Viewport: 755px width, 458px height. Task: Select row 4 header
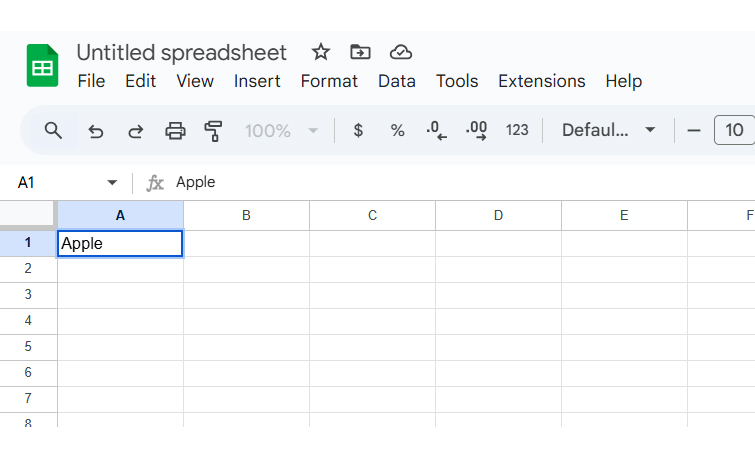point(28,321)
